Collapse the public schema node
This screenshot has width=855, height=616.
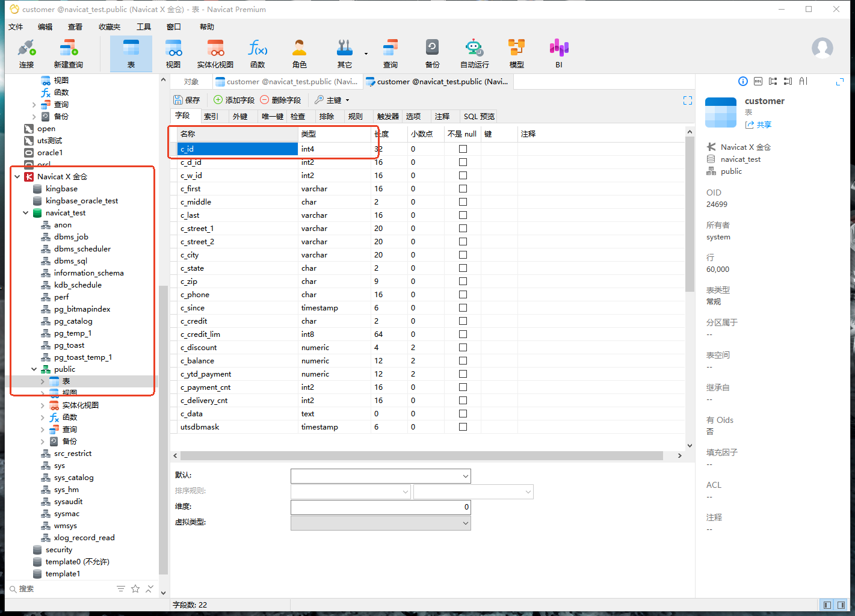[34, 369]
